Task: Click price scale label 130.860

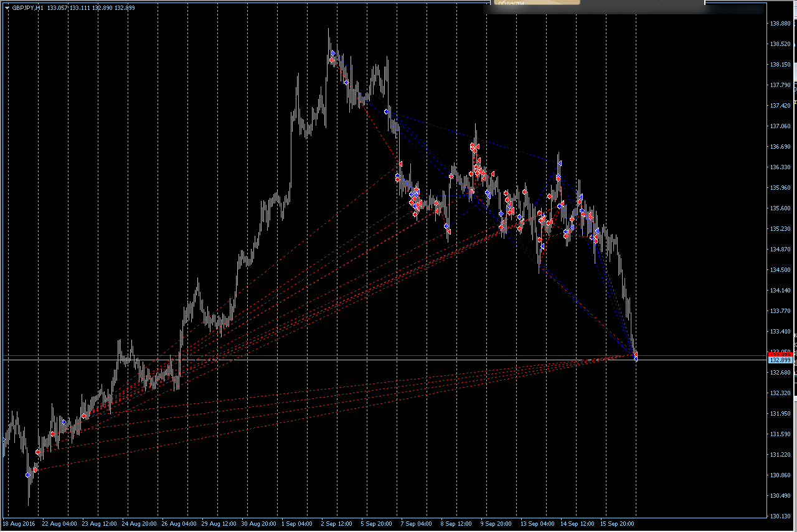Action: 780,475
